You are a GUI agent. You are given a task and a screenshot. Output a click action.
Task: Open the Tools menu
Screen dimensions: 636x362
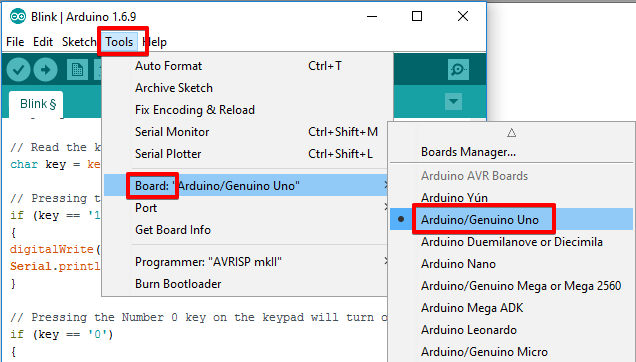click(x=119, y=42)
